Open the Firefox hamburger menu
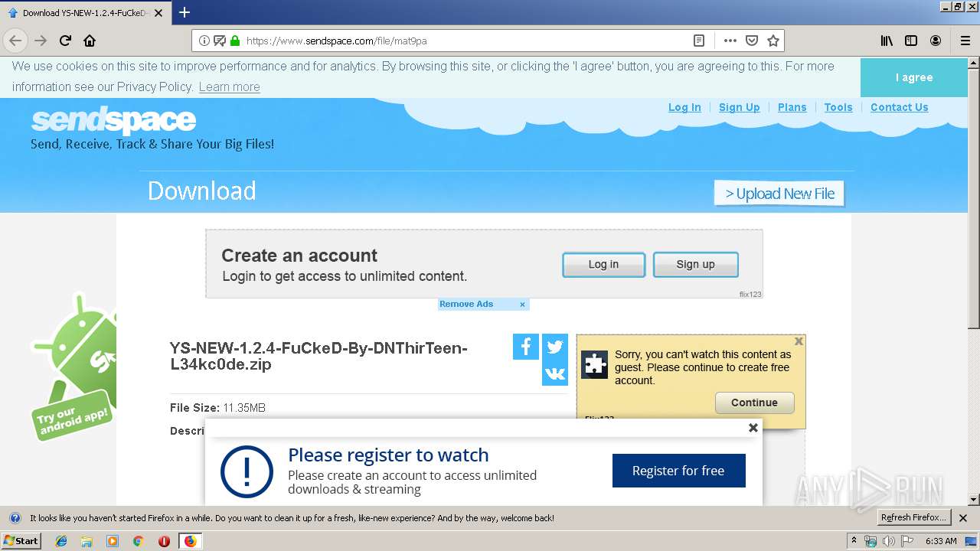 coord(965,41)
